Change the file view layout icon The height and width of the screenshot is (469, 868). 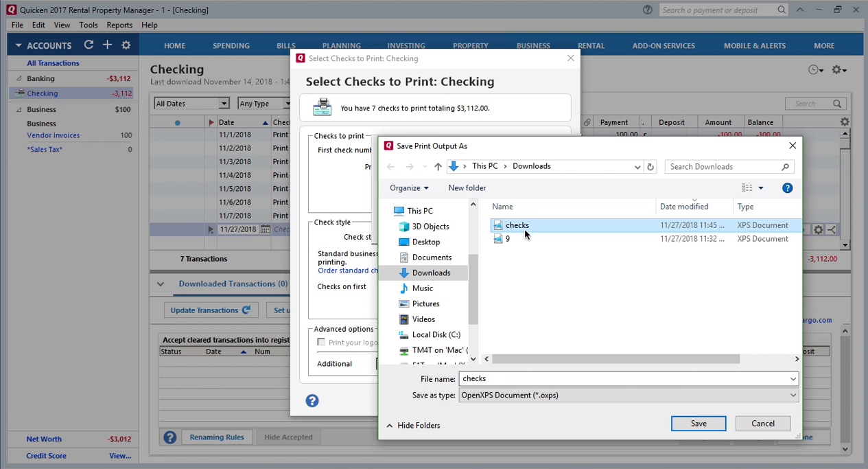pyautogui.click(x=747, y=188)
